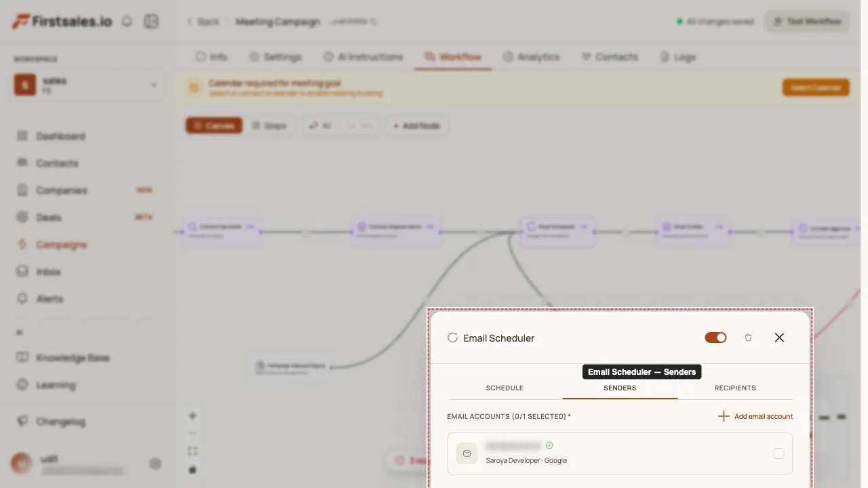The height and width of the screenshot is (488, 868).
Task: Select the Saroya Developer account checkbox
Action: pyautogui.click(x=778, y=453)
